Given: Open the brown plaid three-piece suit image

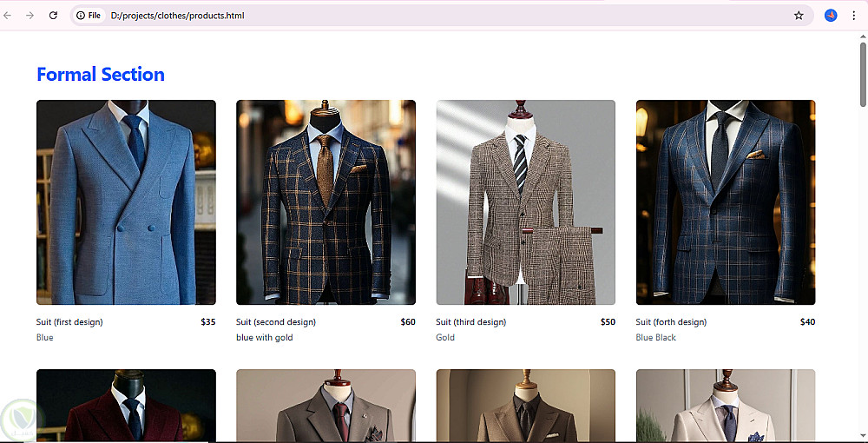Looking at the screenshot, I should pos(526,202).
